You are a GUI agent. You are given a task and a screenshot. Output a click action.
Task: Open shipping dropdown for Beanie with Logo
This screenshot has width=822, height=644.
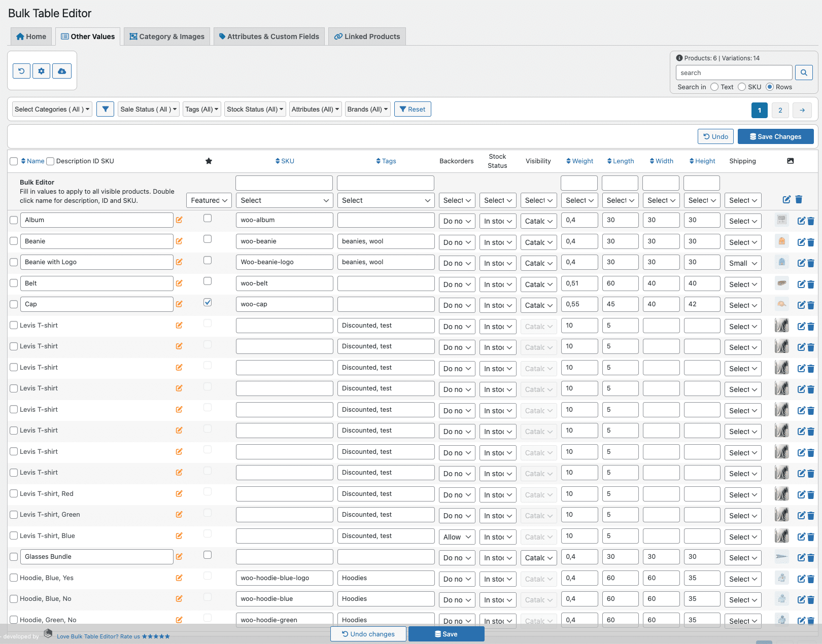click(743, 263)
